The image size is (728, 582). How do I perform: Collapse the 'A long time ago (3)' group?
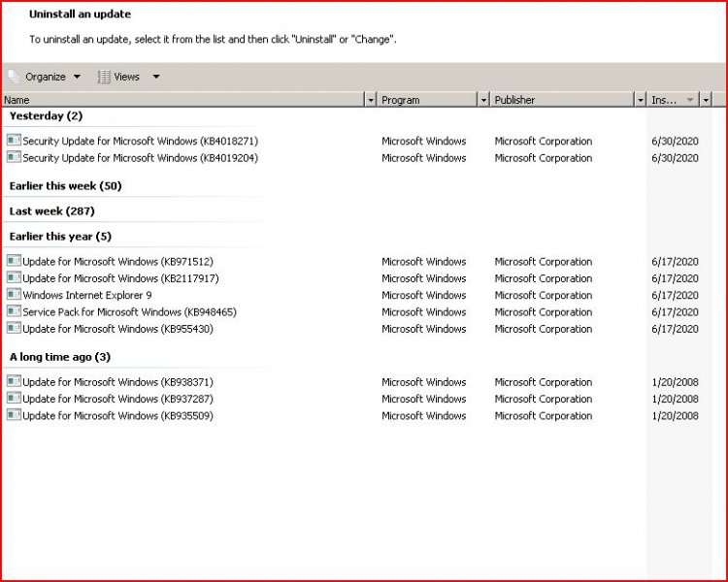pyautogui.click(x=59, y=356)
